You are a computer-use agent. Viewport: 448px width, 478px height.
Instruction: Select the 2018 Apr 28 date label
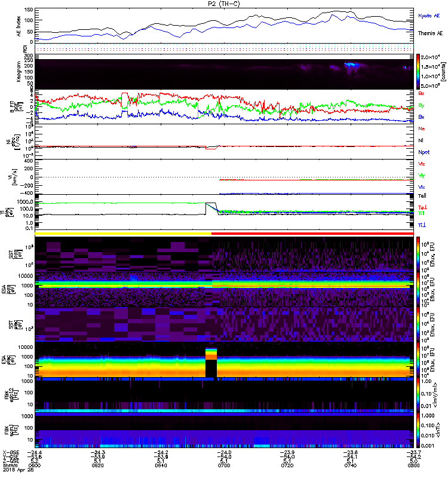tap(19, 470)
